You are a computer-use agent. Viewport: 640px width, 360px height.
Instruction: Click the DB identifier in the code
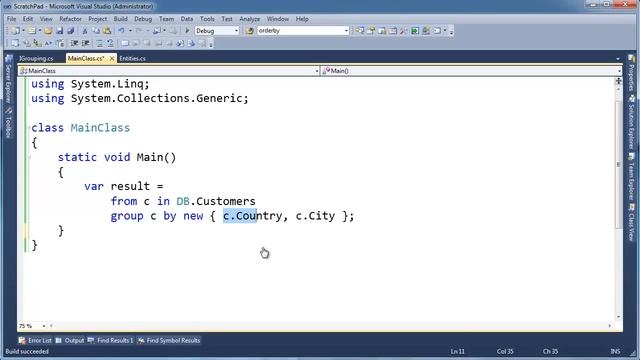coord(183,201)
